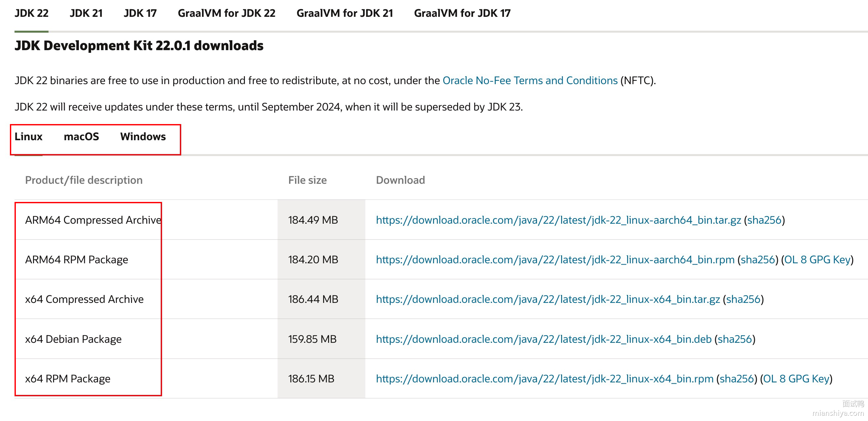Switch to the JDK 21 tab
This screenshot has width=868, height=421.
point(86,13)
